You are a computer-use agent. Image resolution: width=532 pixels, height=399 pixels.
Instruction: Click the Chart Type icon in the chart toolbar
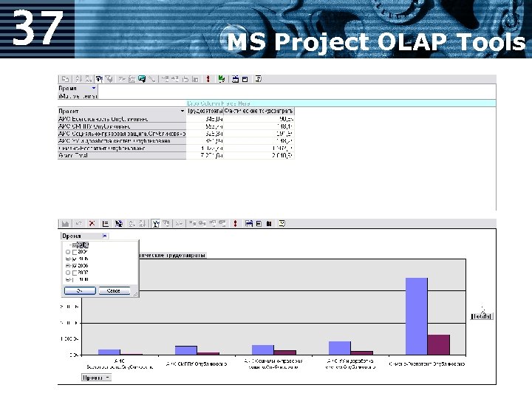tap(66, 224)
